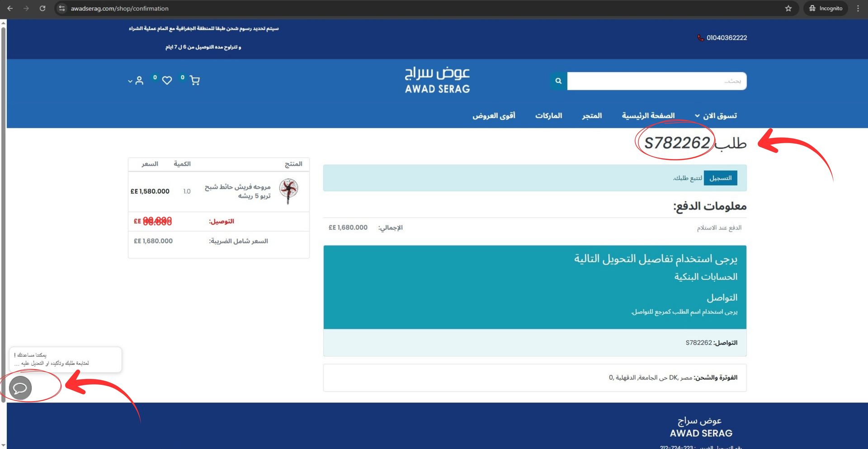This screenshot has width=868, height=449.
Task: Click the search magnifier icon
Action: tap(557, 81)
